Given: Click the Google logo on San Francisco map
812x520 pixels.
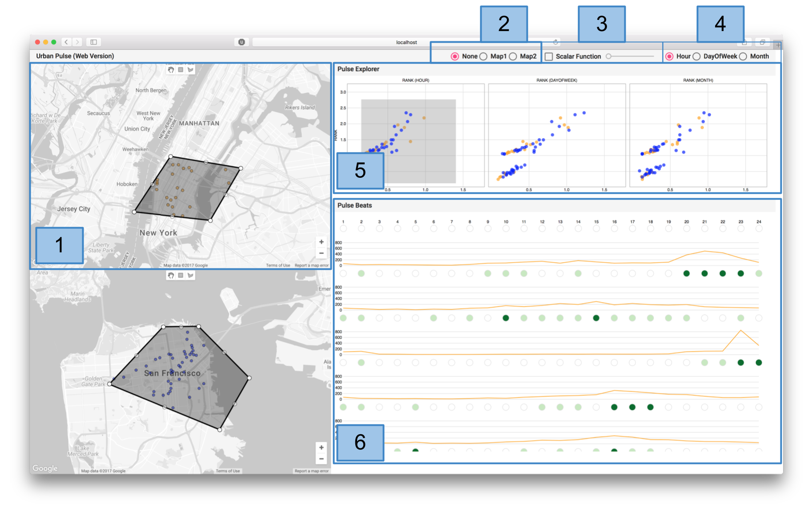Looking at the screenshot, I should pos(45,468).
